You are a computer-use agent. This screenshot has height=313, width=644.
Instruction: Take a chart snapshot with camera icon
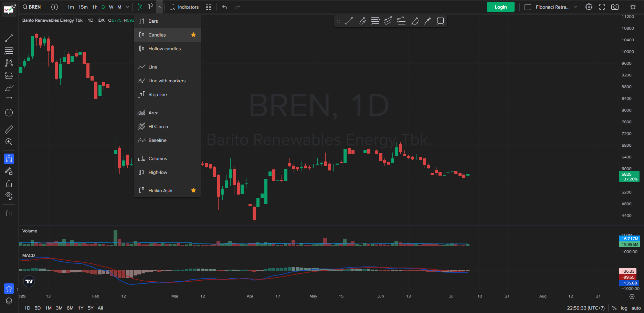(x=615, y=7)
